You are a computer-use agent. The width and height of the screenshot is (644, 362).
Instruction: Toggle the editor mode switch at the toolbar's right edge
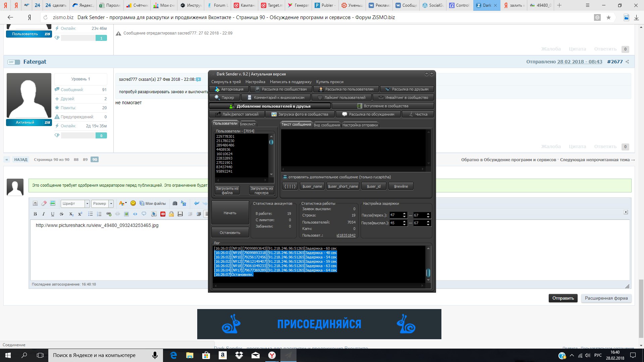click(x=626, y=212)
